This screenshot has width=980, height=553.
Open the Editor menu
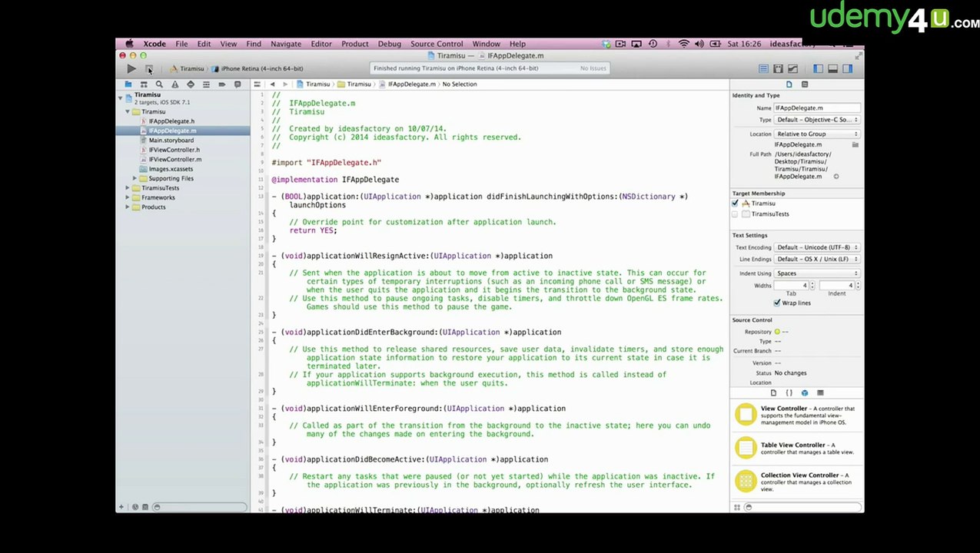[x=321, y=44]
